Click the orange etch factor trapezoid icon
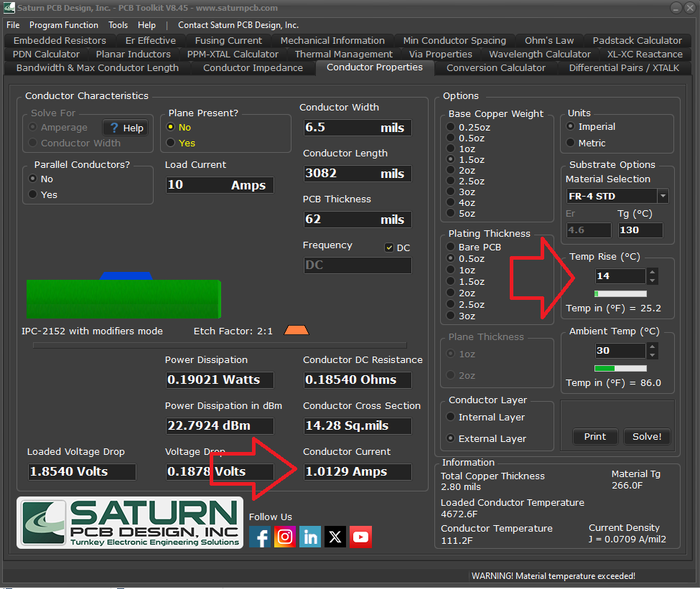700x589 pixels. pos(297,331)
